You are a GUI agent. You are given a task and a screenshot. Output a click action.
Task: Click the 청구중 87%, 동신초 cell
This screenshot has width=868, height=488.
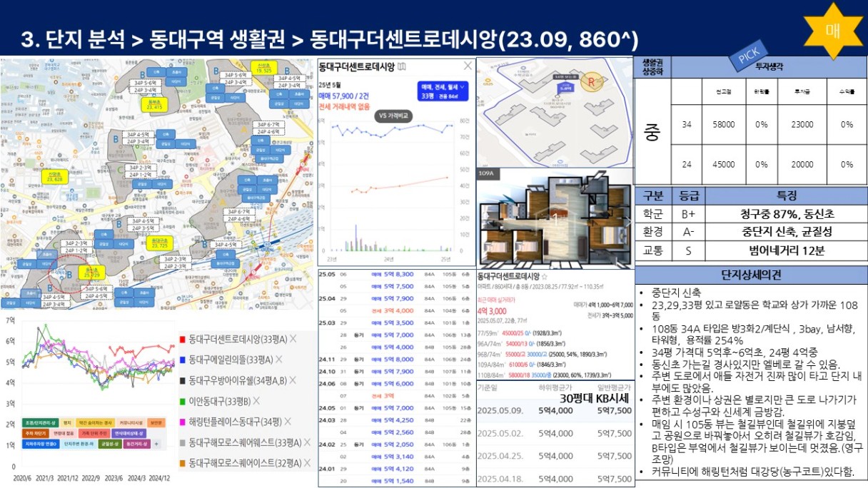click(786, 213)
